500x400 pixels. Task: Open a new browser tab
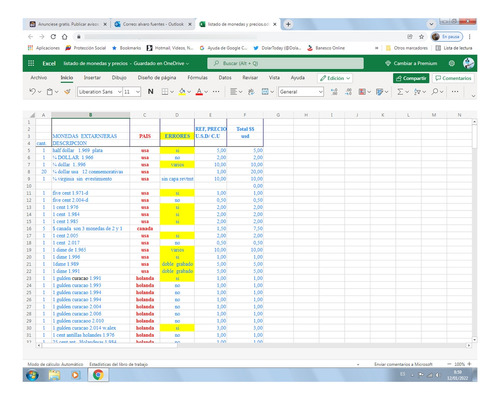[x=288, y=24]
